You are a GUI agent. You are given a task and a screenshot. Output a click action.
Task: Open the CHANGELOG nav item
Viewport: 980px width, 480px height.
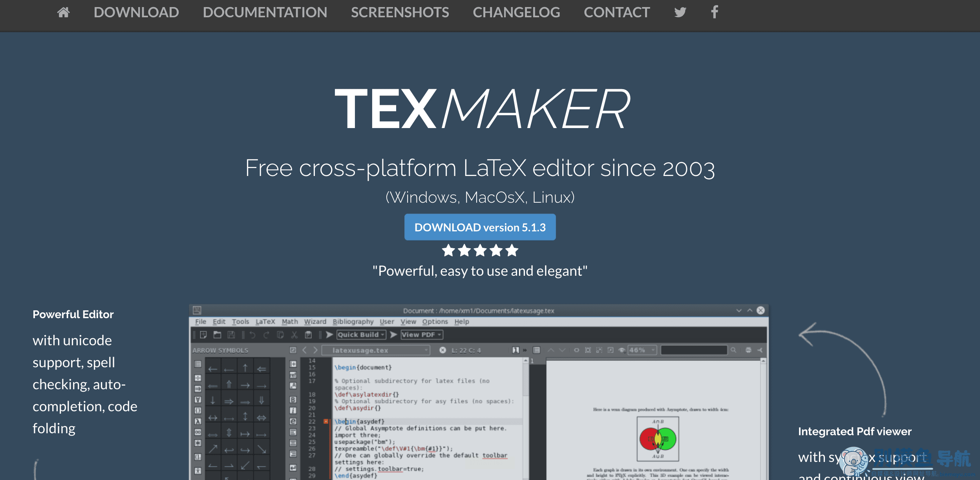[516, 13]
